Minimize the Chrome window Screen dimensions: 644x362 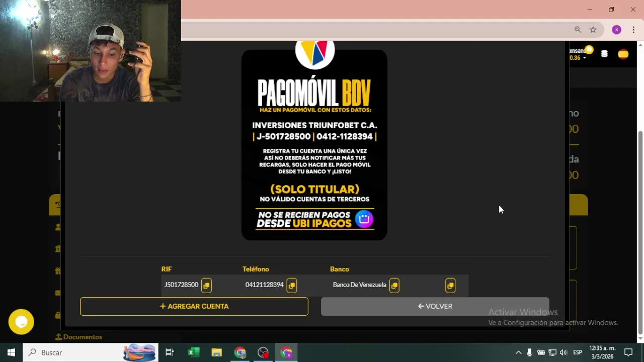pos(590,9)
